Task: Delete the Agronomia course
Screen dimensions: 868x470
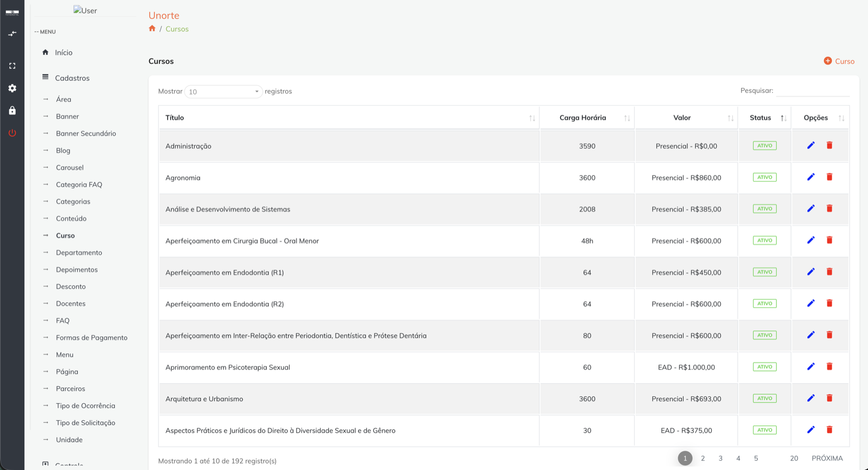Action: pos(829,177)
